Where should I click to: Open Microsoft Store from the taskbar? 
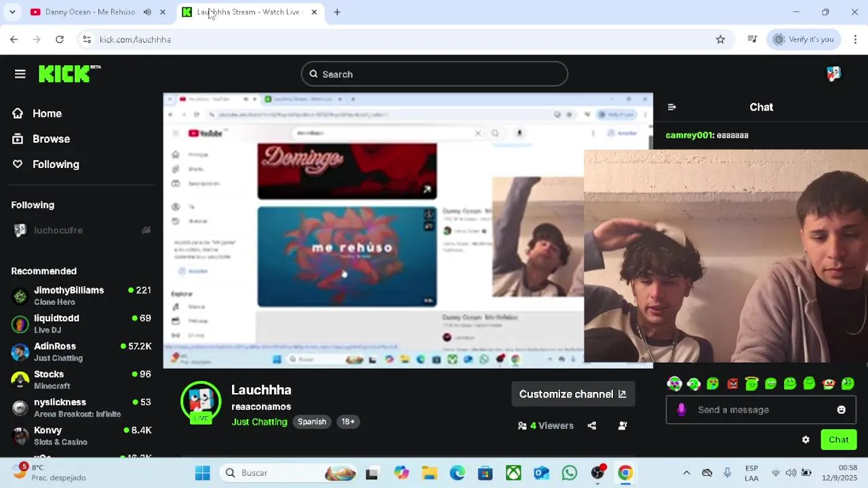pos(485,473)
